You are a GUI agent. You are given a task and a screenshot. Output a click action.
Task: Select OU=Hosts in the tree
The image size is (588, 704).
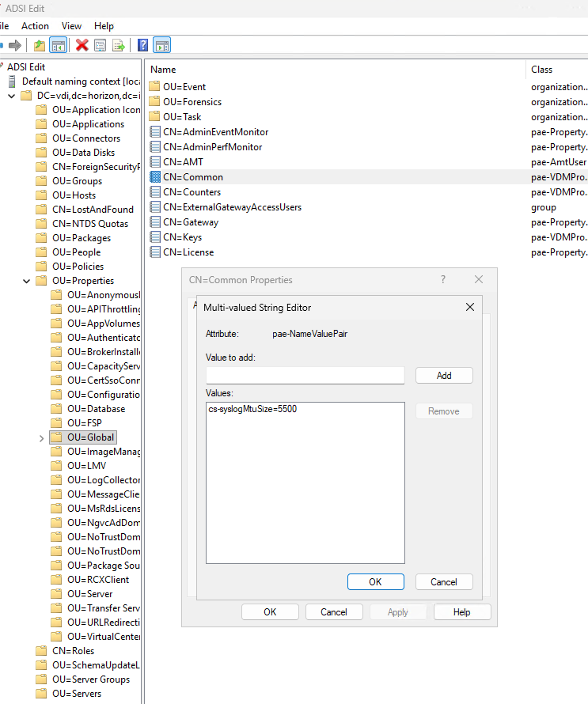[x=74, y=195]
